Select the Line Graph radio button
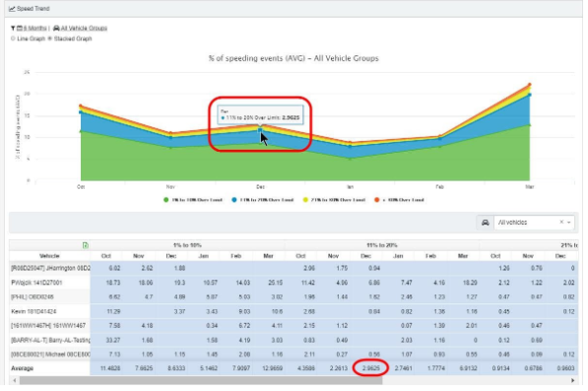Viewport: 588px width, 391px height. (x=13, y=38)
